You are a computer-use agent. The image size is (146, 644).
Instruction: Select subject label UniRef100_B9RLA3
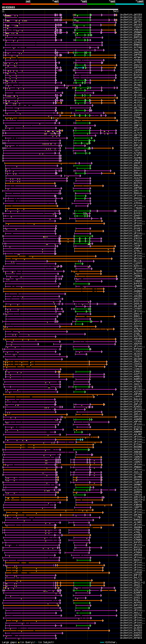(131, 173)
